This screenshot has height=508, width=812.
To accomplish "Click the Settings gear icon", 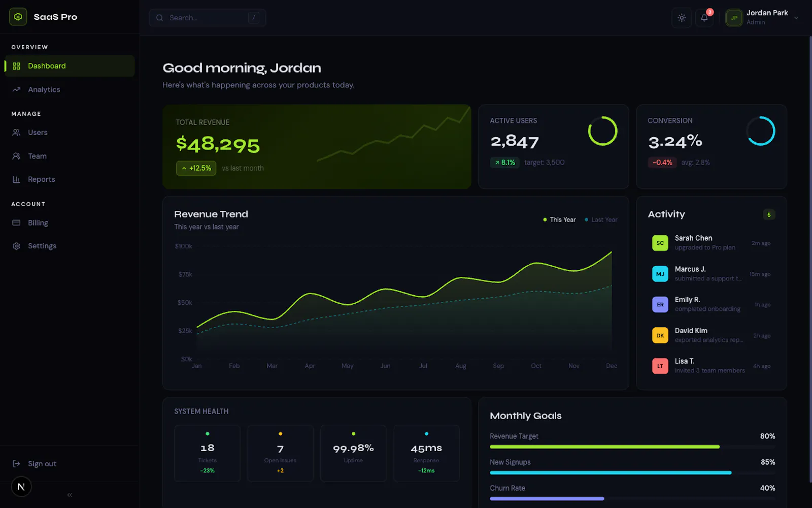I will coord(16,246).
